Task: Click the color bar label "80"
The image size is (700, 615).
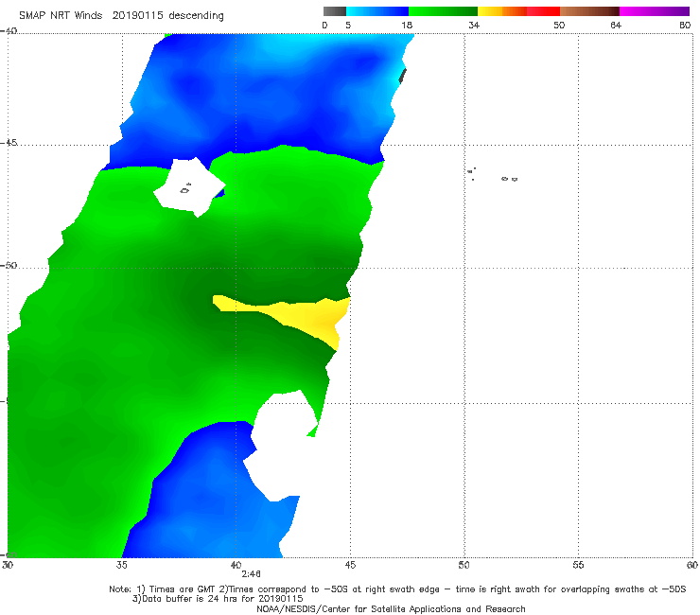Action: point(685,26)
